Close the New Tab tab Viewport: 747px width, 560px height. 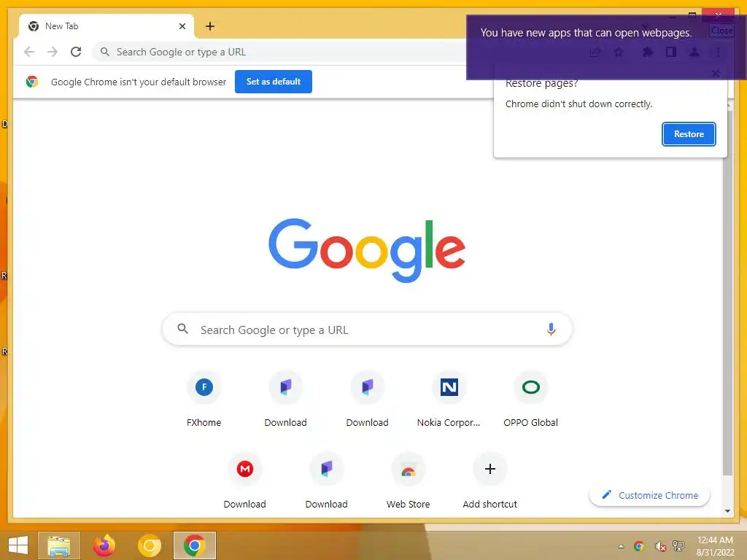point(182,26)
